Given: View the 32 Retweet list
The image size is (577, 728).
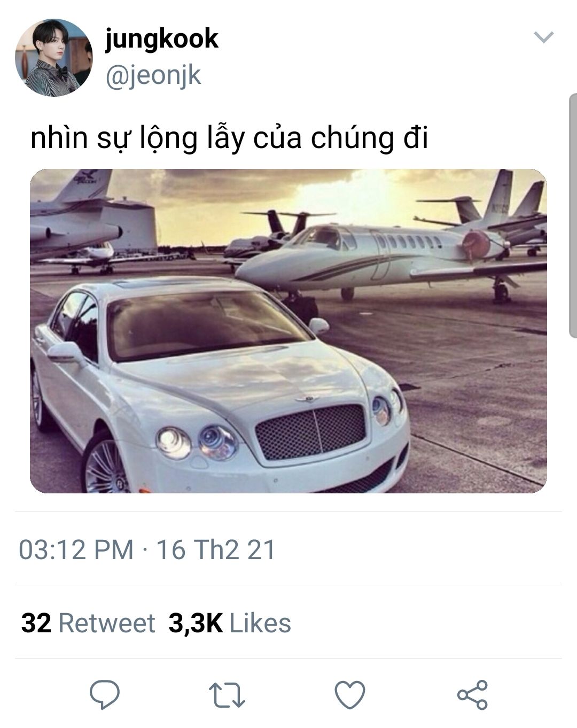Looking at the screenshot, I should tap(88, 623).
